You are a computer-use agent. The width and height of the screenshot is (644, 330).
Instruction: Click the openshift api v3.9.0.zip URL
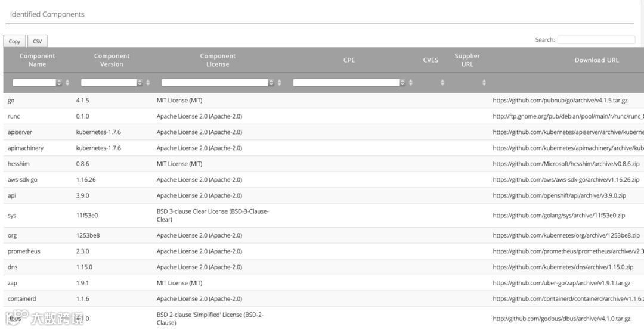tap(559, 196)
